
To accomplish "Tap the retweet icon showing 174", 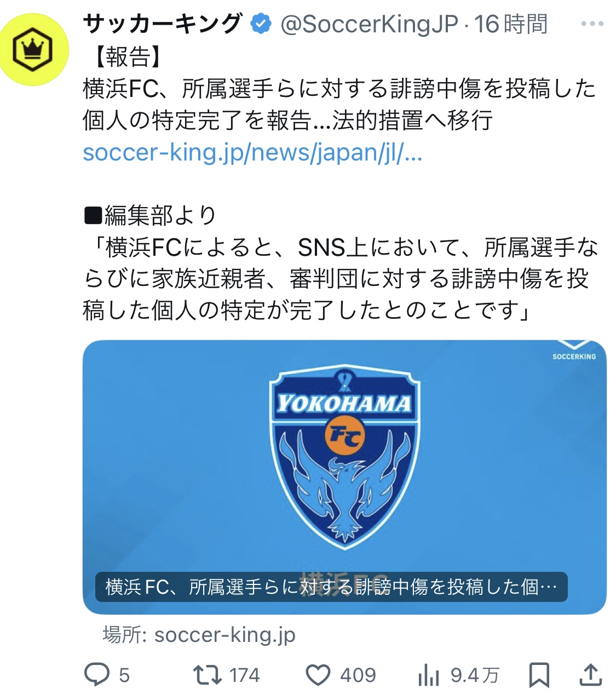I will point(208,675).
